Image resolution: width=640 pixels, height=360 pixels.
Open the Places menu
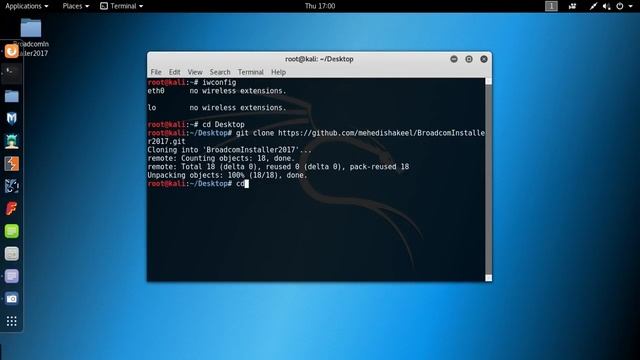point(76,6)
